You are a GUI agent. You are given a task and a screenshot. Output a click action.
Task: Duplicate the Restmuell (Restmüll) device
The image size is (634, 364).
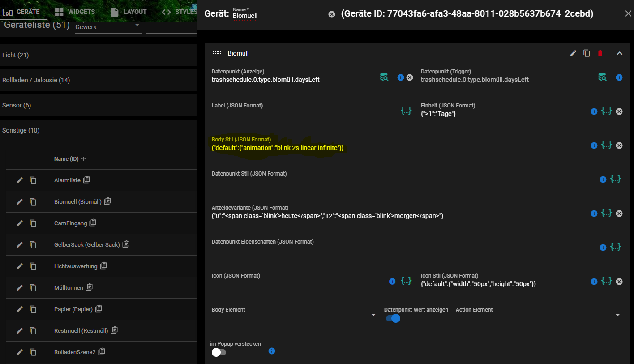[x=33, y=330]
